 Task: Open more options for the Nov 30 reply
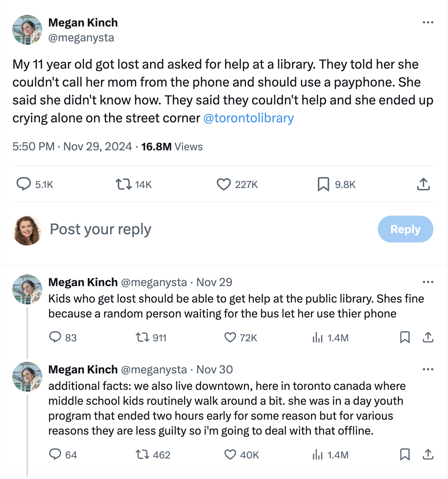click(x=427, y=369)
